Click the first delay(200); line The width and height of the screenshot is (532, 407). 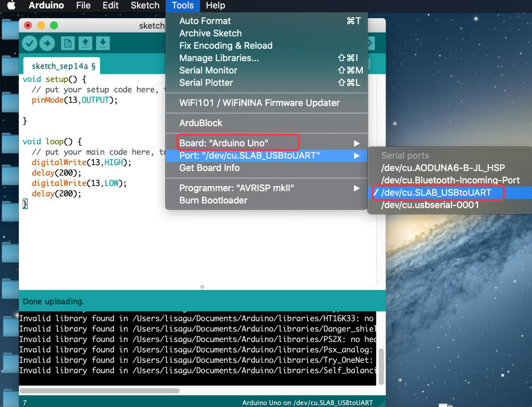click(57, 173)
